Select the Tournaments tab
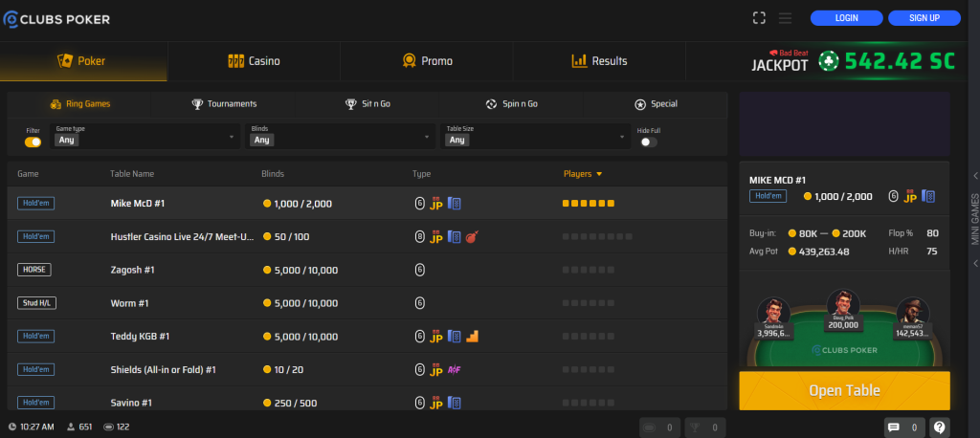 tap(224, 103)
